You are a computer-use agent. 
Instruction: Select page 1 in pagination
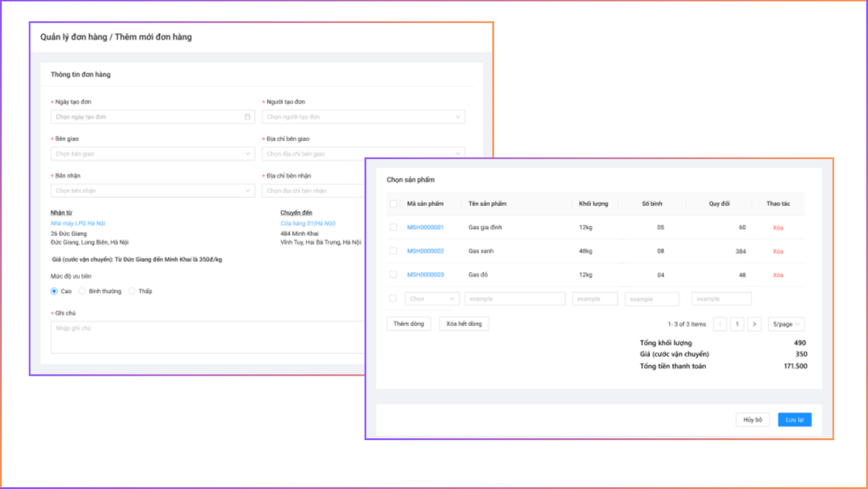click(737, 324)
